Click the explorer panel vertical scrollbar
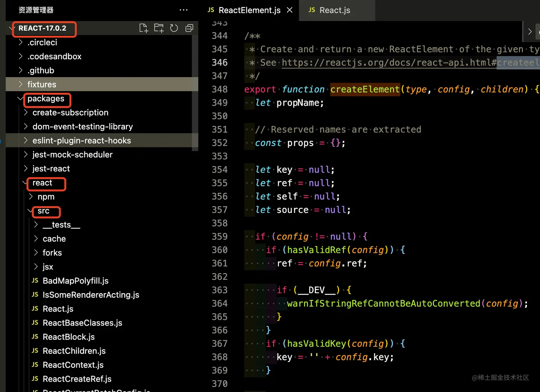 195,93
